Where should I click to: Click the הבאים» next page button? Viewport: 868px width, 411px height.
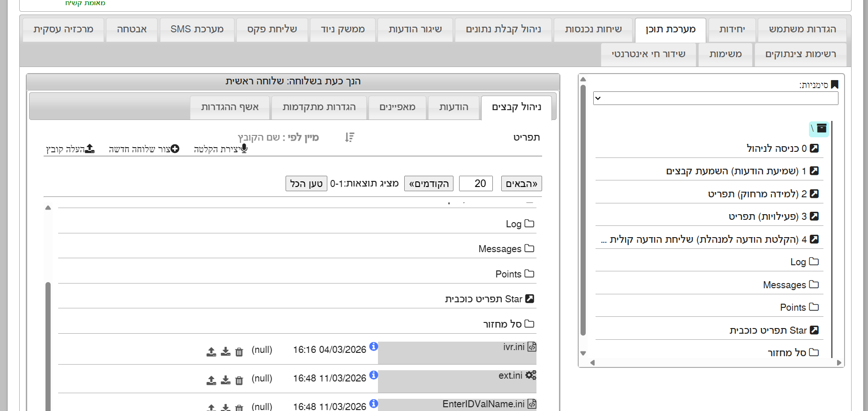coord(521,184)
